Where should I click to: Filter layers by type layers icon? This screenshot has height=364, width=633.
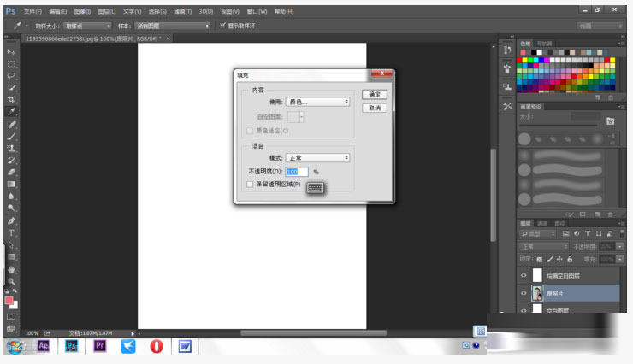pyautogui.click(x=588, y=234)
